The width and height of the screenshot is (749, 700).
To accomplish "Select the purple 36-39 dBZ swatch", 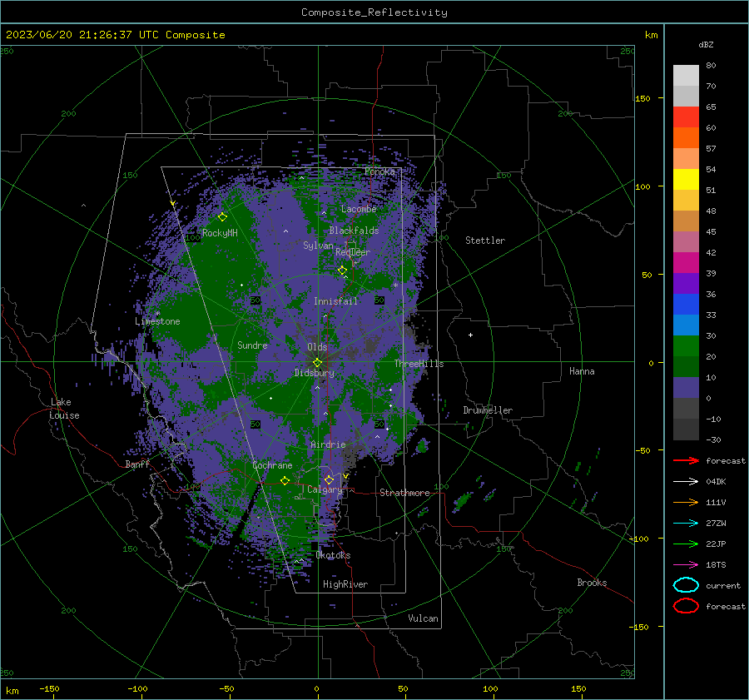I will point(686,284).
